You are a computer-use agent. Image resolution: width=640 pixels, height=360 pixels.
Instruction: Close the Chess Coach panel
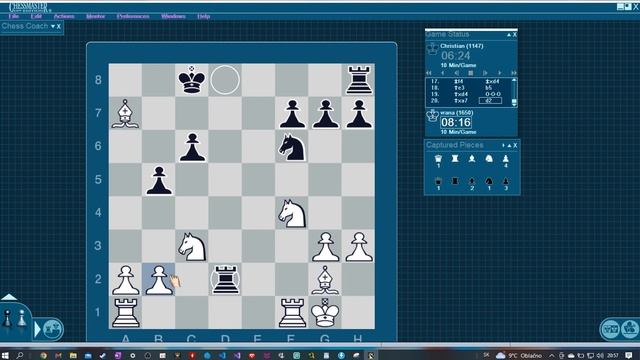[x=59, y=27]
